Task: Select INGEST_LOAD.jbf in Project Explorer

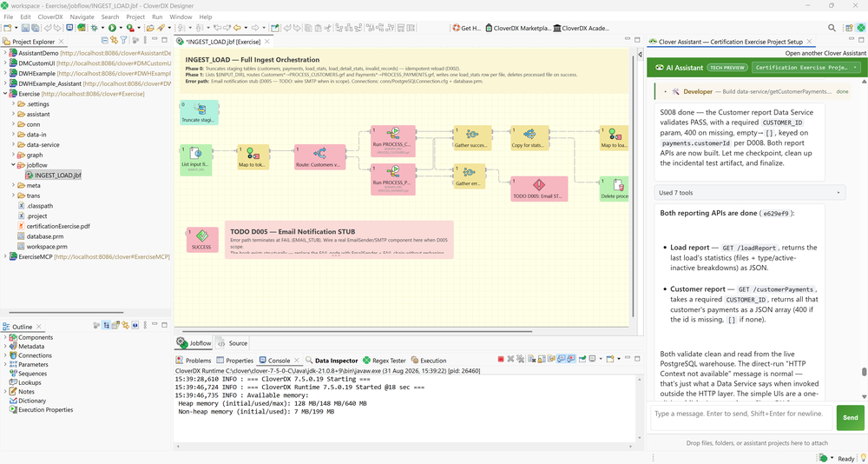Action: [x=53, y=176]
